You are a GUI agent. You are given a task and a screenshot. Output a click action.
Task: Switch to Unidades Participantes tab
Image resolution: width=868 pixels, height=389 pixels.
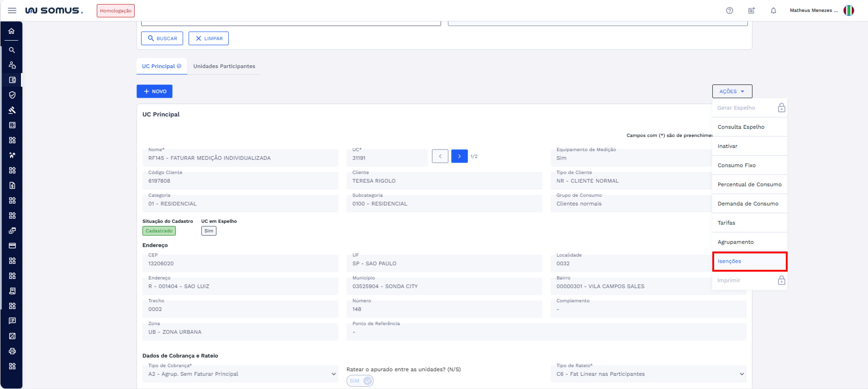(x=224, y=66)
